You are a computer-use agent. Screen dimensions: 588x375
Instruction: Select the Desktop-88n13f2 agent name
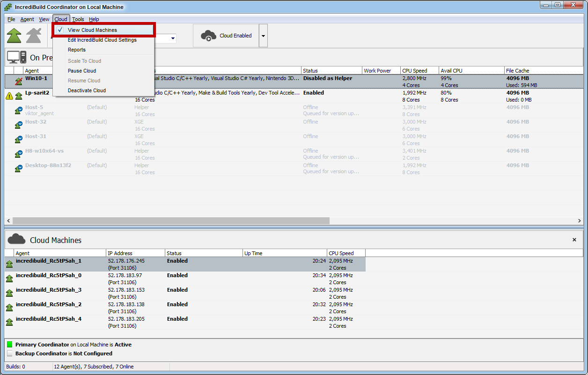48,165
